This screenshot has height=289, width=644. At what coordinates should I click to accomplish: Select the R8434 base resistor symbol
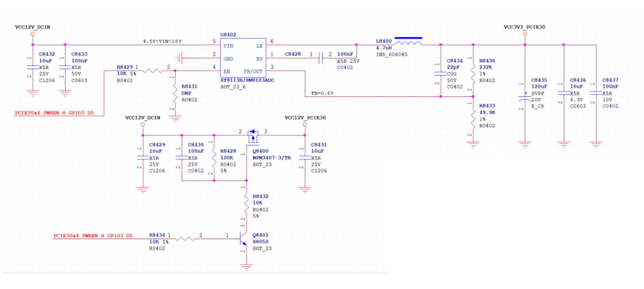point(185,239)
